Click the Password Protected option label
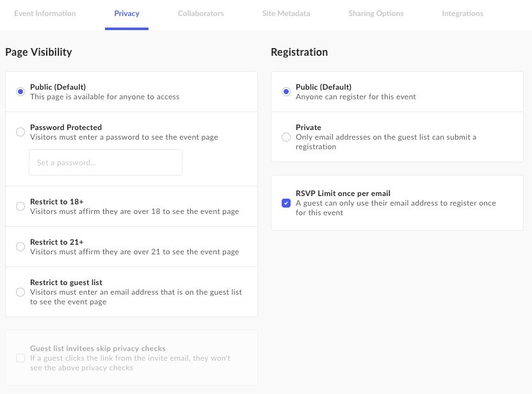 pos(66,127)
